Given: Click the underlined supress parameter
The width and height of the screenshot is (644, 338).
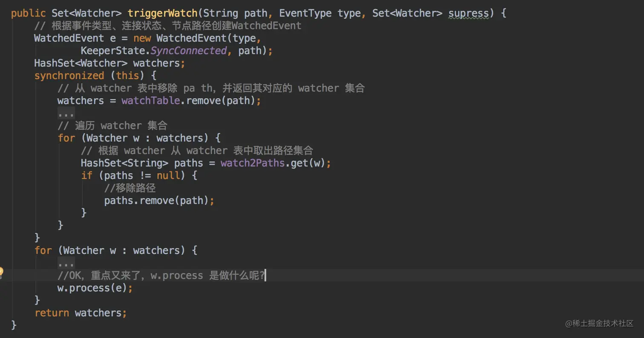Looking at the screenshot, I should [469, 13].
